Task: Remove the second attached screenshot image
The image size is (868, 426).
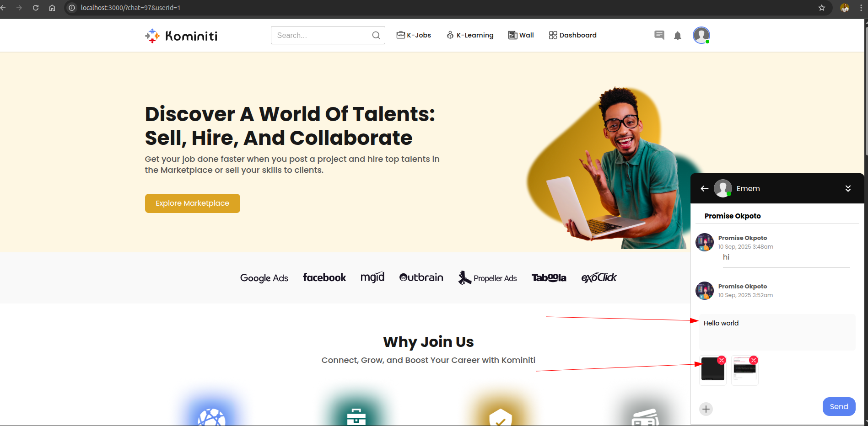Action: (x=754, y=360)
